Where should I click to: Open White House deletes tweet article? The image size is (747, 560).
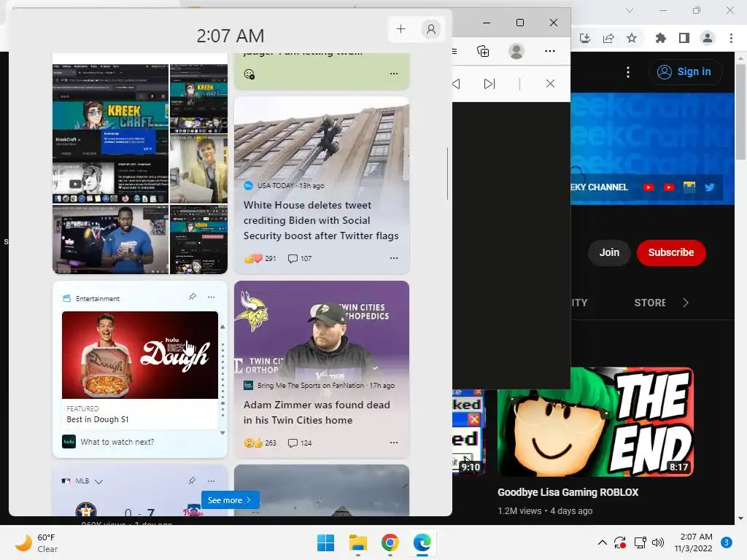click(321, 220)
